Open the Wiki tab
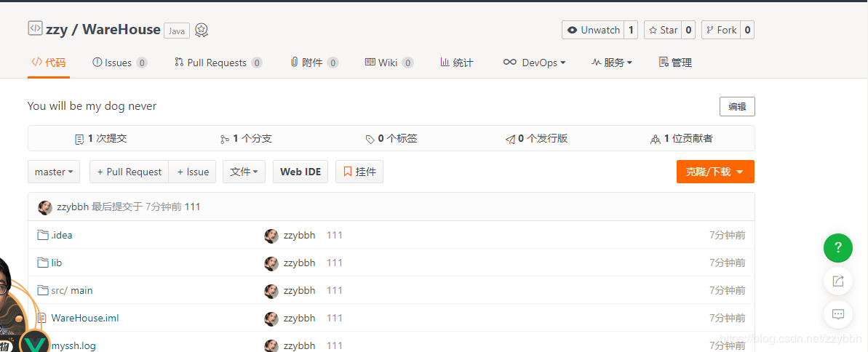The width and height of the screenshot is (868, 352). (389, 63)
